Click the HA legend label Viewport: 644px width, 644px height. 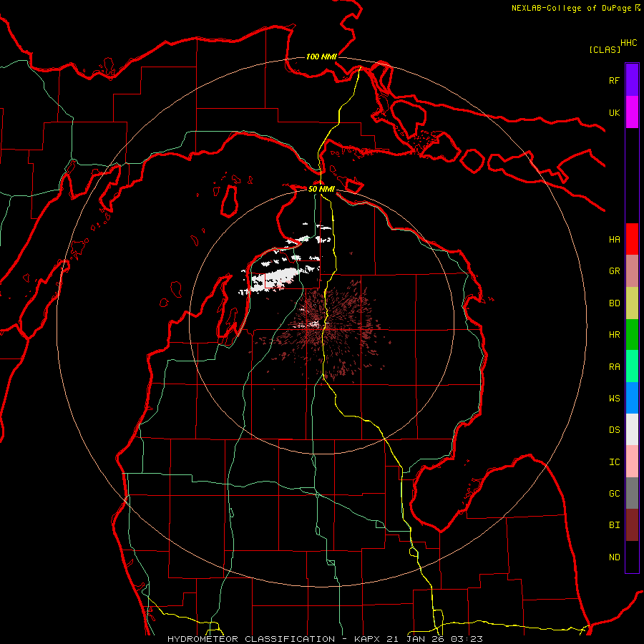click(x=615, y=239)
